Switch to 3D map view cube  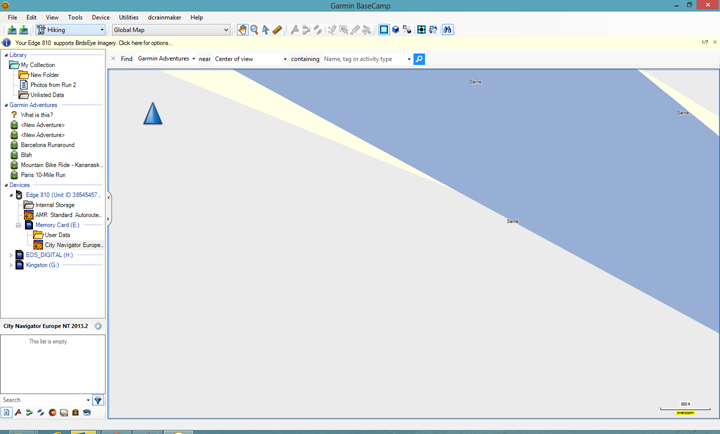click(395, 30)
